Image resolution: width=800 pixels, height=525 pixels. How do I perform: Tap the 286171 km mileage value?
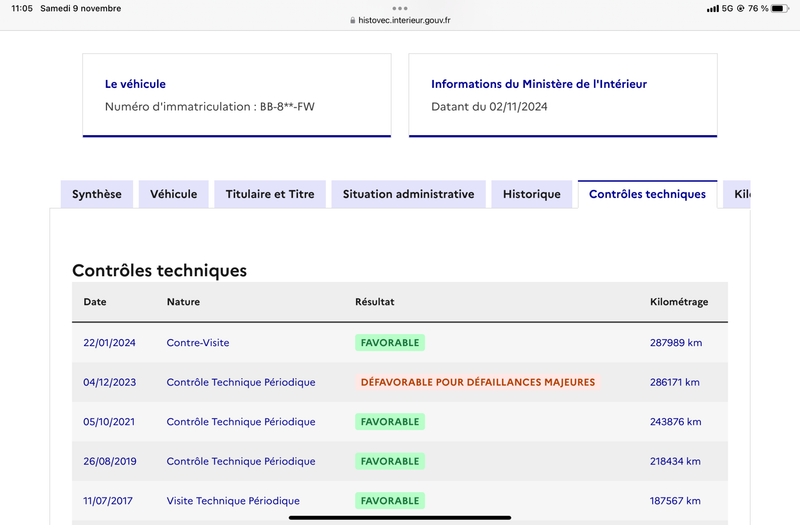tap(674, 382)
